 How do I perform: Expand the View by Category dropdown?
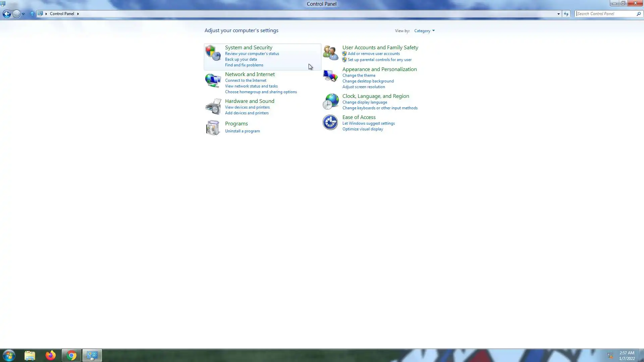click(424, 31)
